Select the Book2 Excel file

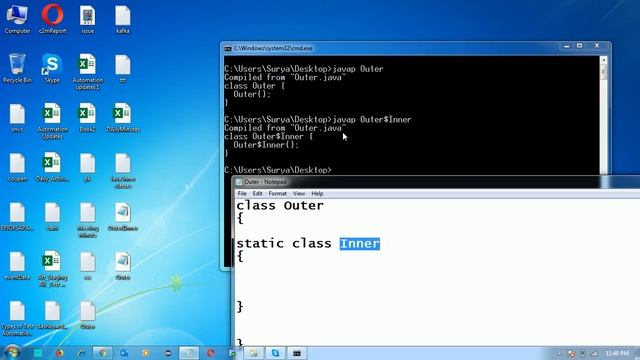(x=87, y=118)
